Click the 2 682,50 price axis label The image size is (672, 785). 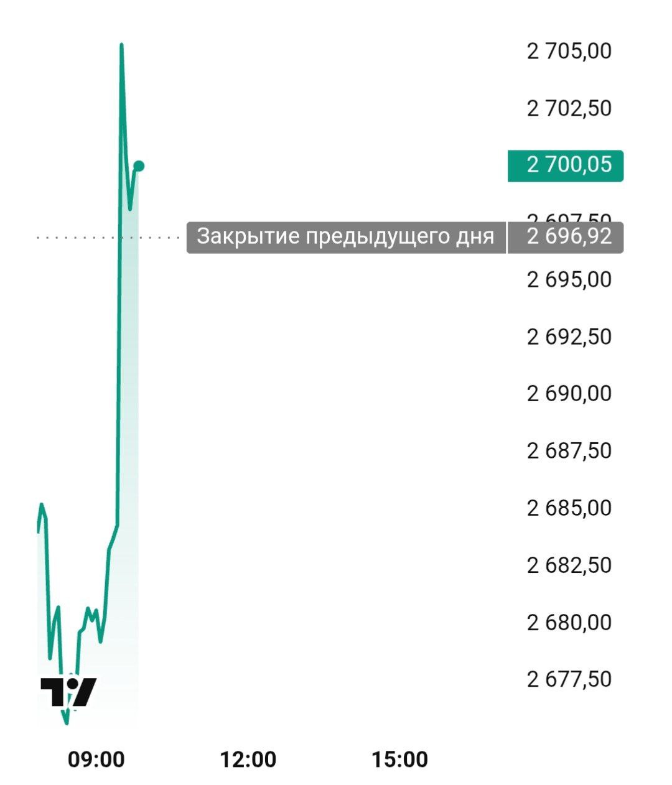(569, 565)
